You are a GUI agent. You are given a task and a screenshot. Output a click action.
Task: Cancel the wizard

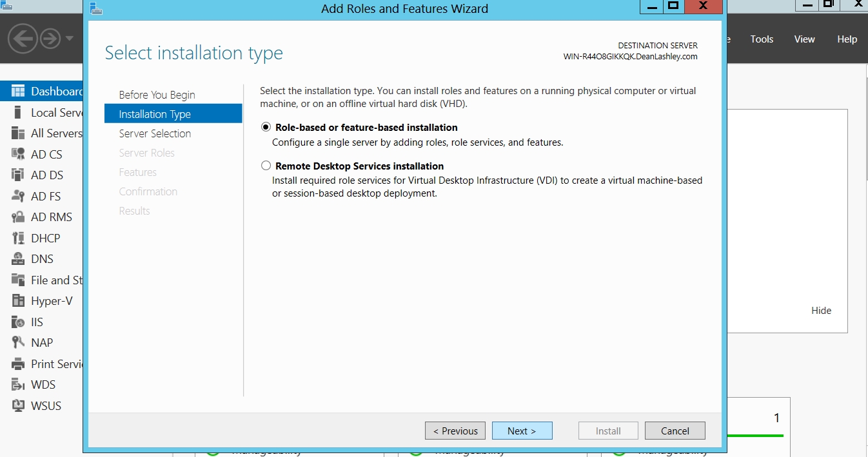coord(675,431)
